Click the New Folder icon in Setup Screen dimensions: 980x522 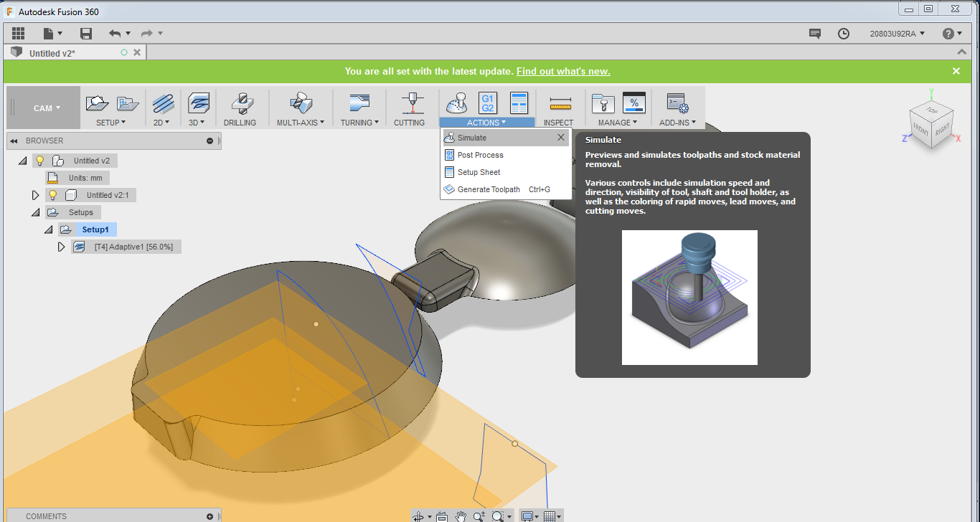tap(128, 103)
